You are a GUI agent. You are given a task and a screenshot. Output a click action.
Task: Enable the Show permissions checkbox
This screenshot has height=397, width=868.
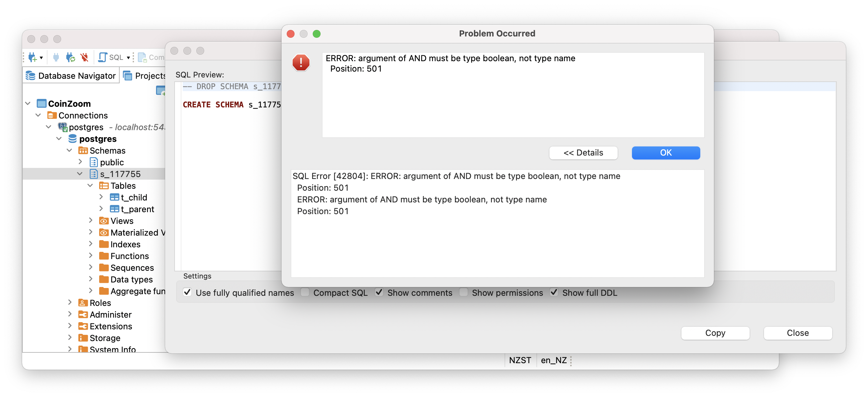point(464,292)
